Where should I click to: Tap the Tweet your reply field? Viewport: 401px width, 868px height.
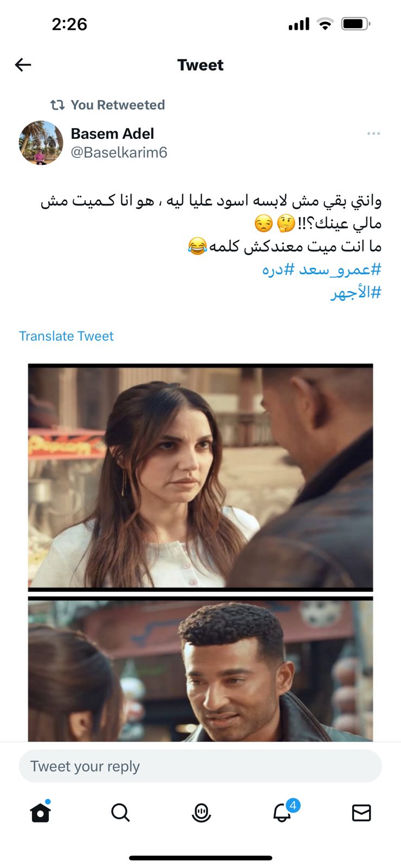click(200, 766)
